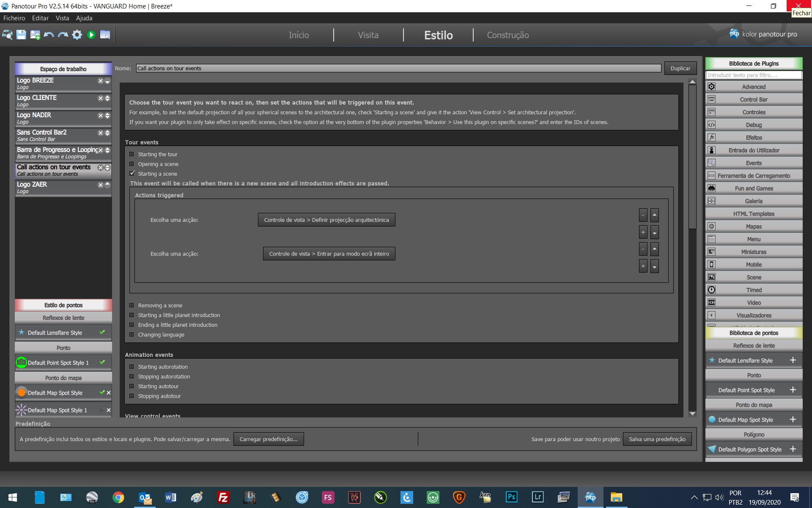Expand the Mapas plugin category
This screenshot has height=508, width=812.
[x=754, y=226]
